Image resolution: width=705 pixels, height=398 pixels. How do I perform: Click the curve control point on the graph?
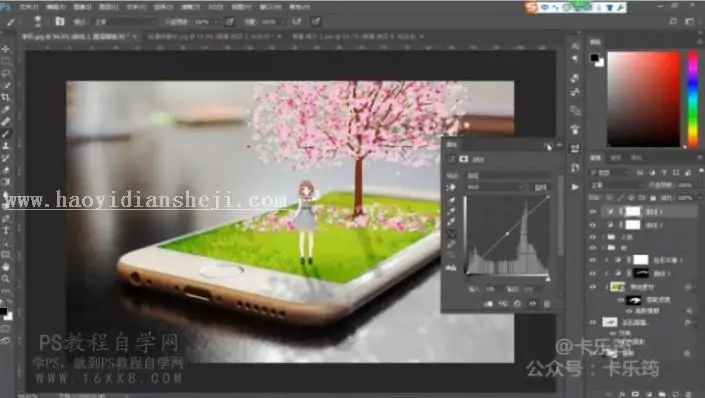coord(508,234)
